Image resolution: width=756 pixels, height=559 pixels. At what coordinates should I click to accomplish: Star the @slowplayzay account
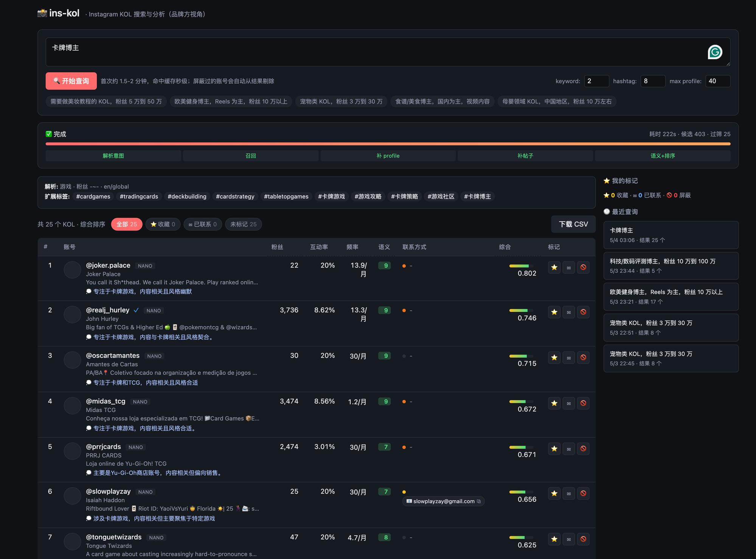554,493
